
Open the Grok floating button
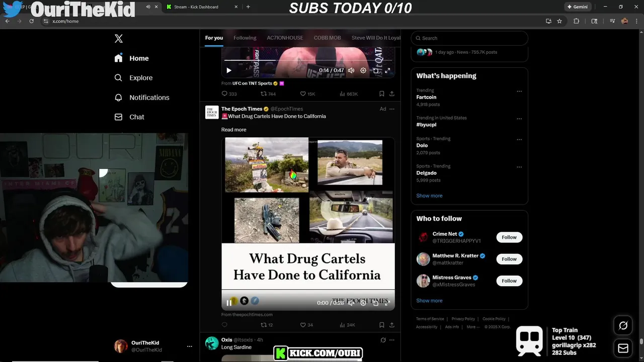pos(623,326)
